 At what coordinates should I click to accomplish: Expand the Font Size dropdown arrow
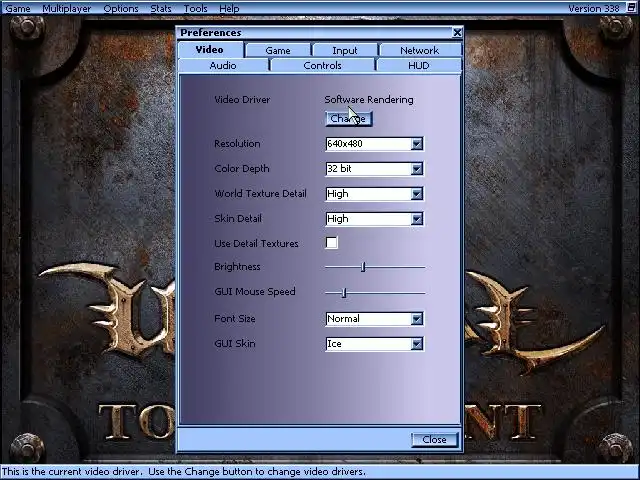(x=417, y=319)
